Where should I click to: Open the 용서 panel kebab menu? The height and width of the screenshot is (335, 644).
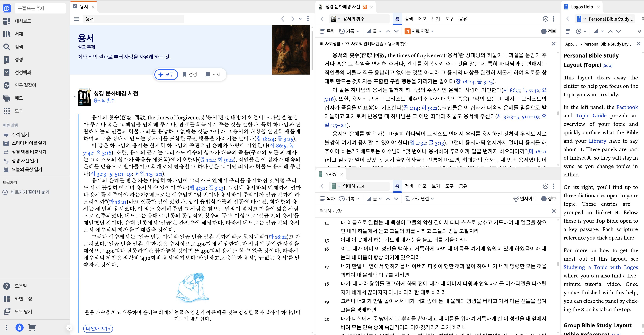tap(308, 19)
